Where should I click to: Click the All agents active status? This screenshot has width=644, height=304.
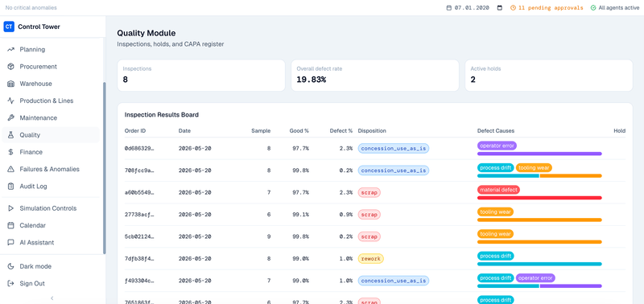(x=615, y=8)
